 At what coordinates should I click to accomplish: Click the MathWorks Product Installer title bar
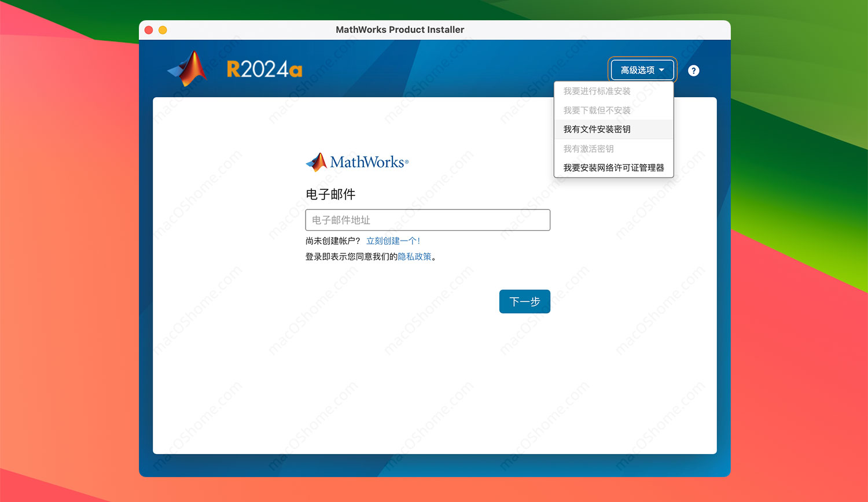click(400, 29)
